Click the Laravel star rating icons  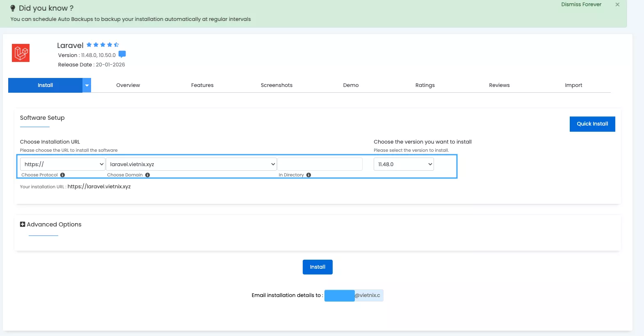(x=103, y=45)
